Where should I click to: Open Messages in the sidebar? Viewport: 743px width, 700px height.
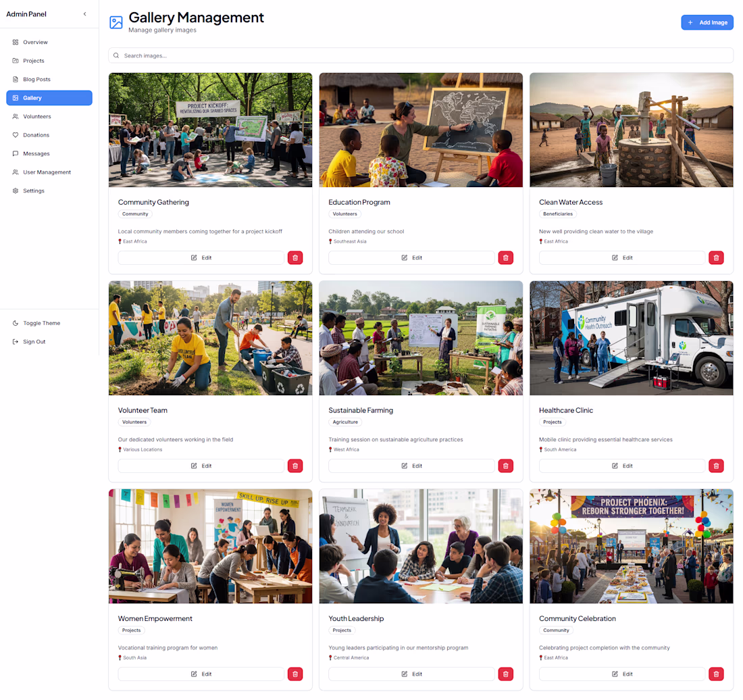coord(49,153)
